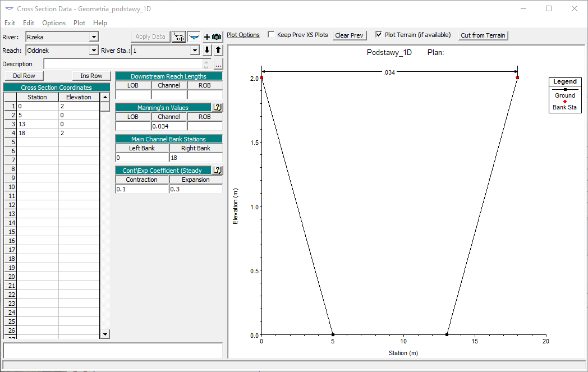Click the ellipsis button beside Description
This screenshot has width=588, height=372.
(218, 64)
